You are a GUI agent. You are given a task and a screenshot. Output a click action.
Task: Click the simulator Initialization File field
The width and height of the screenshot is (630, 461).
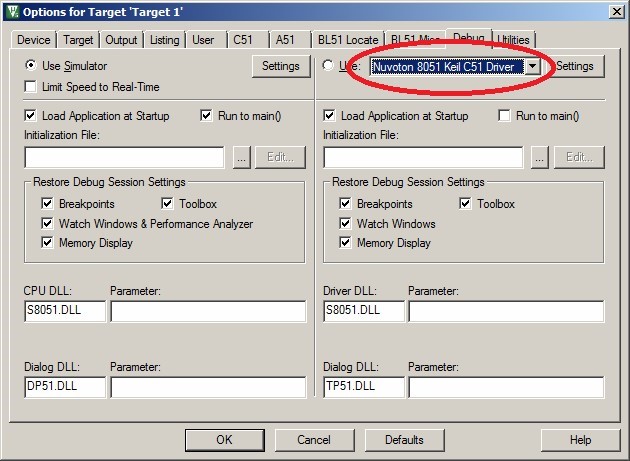125,157
